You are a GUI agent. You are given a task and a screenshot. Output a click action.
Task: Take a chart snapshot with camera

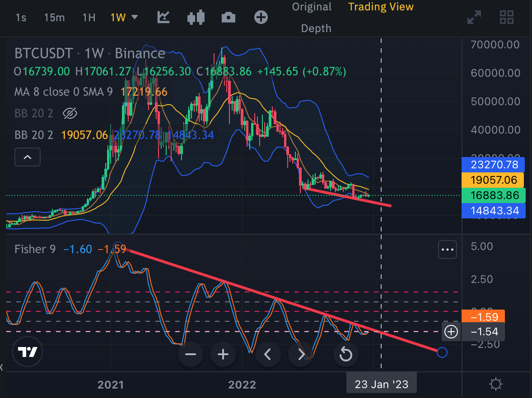(x=229, y=17)
